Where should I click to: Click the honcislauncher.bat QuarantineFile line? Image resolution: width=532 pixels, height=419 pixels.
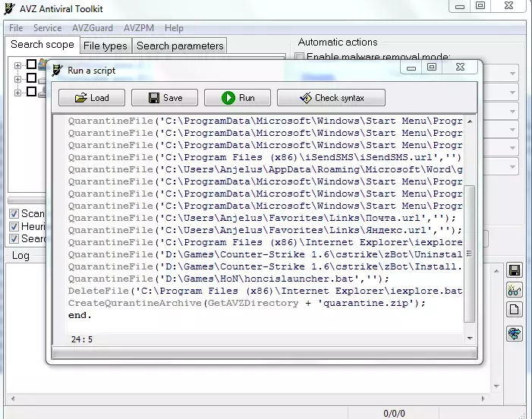[x=228, y=279]
